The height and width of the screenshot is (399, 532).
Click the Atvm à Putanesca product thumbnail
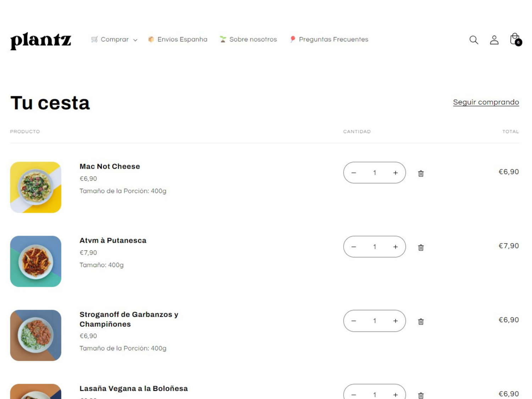click(x=35, y=261)
